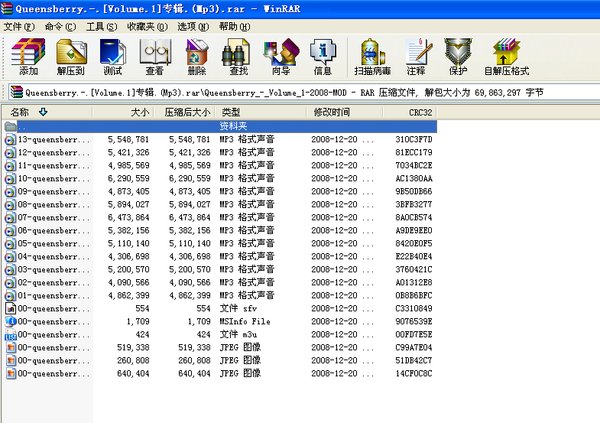Click the MSInfo File type cell
This screenshot has width=600, height=423.
point(245,322)
